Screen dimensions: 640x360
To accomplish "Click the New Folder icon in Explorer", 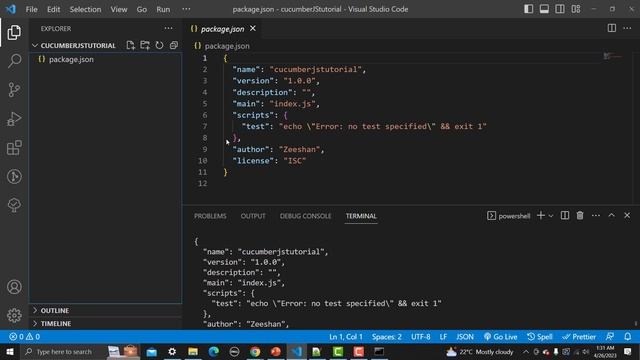I will [145, 45].
